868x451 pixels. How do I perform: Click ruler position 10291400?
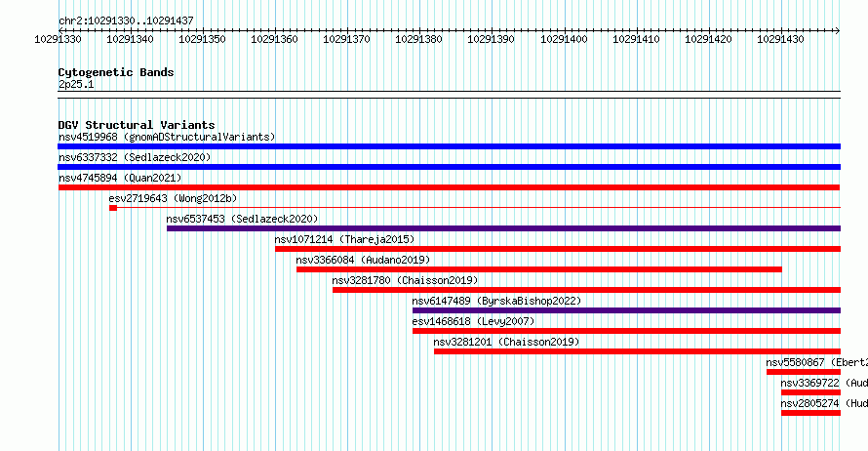pos(564,39)
